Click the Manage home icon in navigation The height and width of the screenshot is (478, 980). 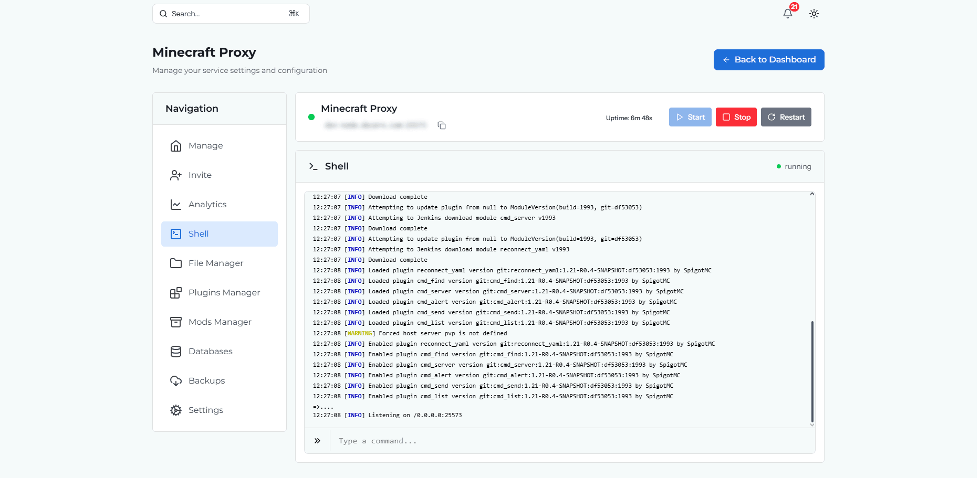(176, 146)
